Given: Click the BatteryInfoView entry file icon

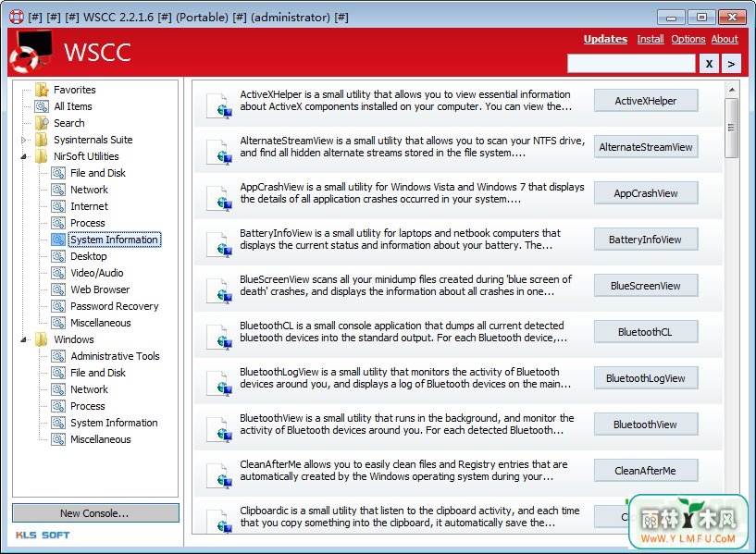Looking at the screenshot, I should (x=219, y=244).
